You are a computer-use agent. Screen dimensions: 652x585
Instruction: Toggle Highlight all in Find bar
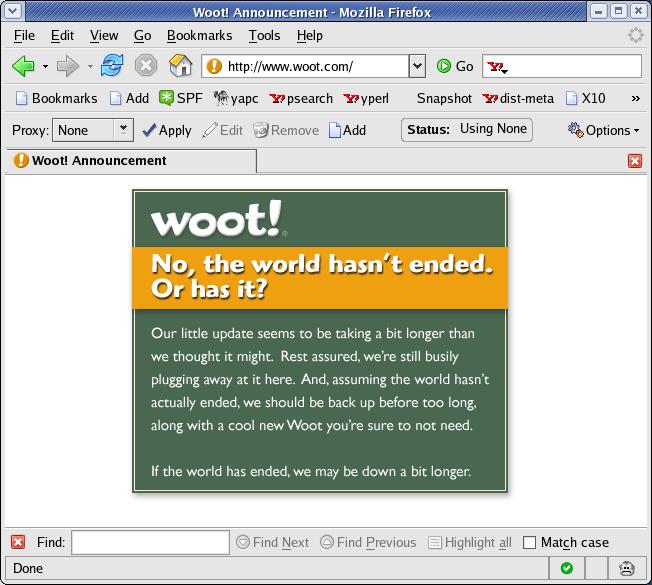point(469,543)
